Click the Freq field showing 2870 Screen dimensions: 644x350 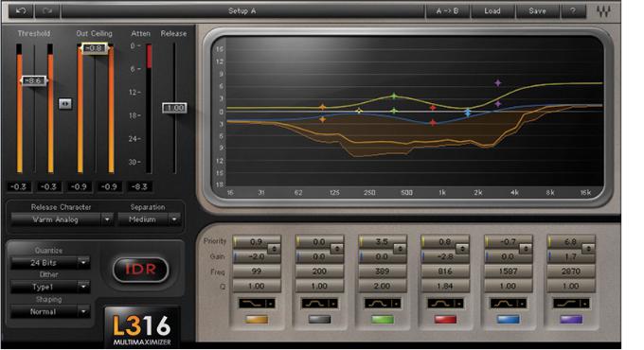(571, 271)
